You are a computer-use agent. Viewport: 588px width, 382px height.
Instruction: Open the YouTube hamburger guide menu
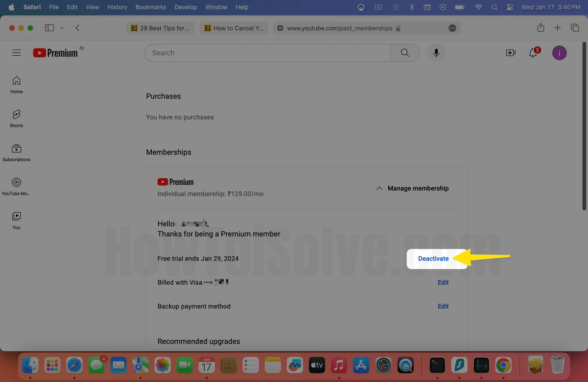(17, 53)
